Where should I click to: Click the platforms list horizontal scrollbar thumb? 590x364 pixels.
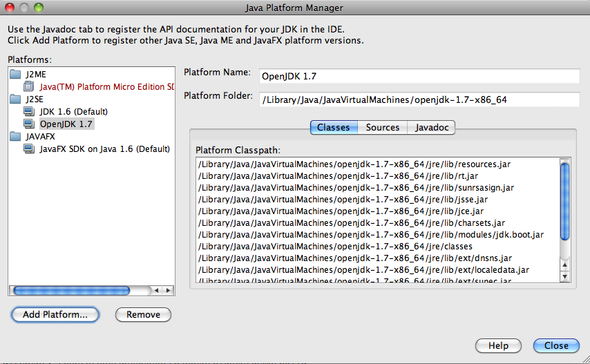(71, 290)
